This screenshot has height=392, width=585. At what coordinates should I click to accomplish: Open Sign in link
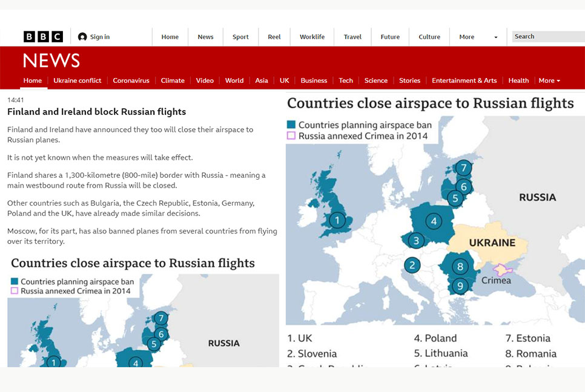pyautogui.click(x=99, y=36)
